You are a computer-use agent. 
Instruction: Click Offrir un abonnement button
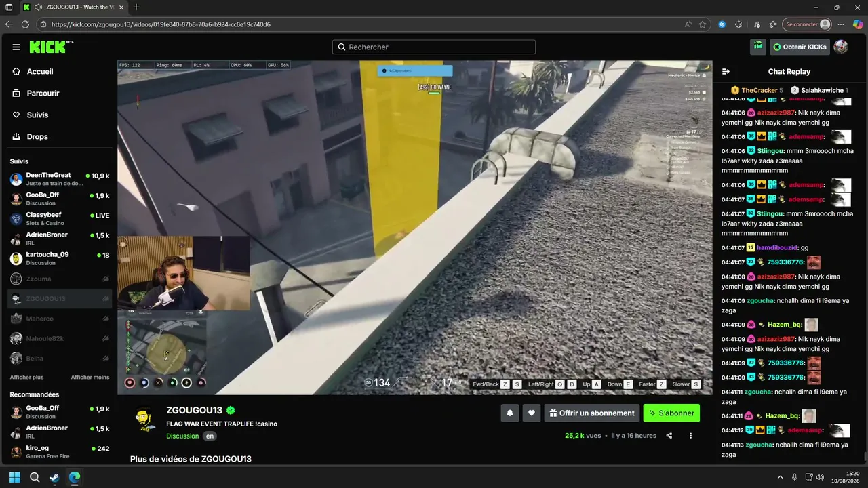(x=591, y=413)
